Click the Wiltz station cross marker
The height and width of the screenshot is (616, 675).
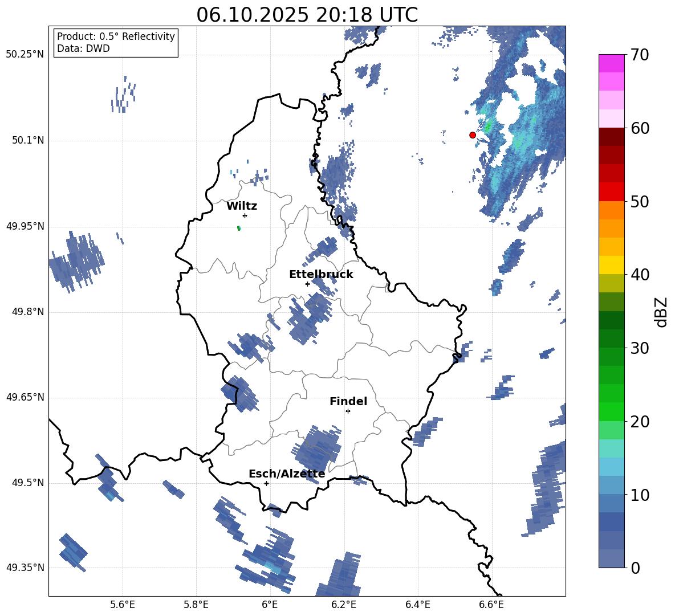(x=245, y=215)
